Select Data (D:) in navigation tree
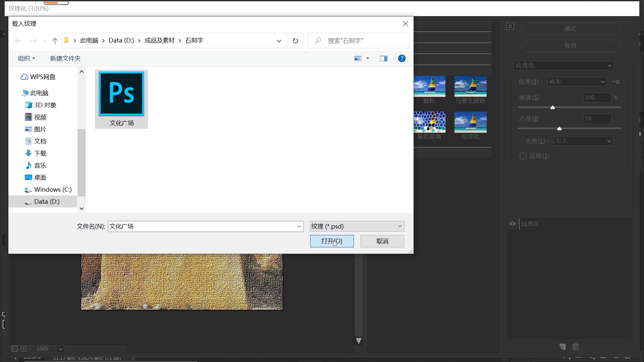644x362 pixels. point(47,201)
